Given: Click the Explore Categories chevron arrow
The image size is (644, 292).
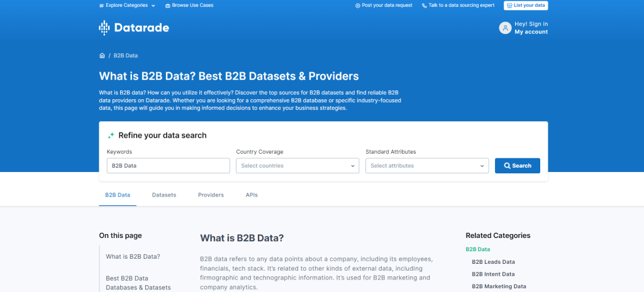Looking at the screenshot, I should pyautogui.click(x=153, y=6).
